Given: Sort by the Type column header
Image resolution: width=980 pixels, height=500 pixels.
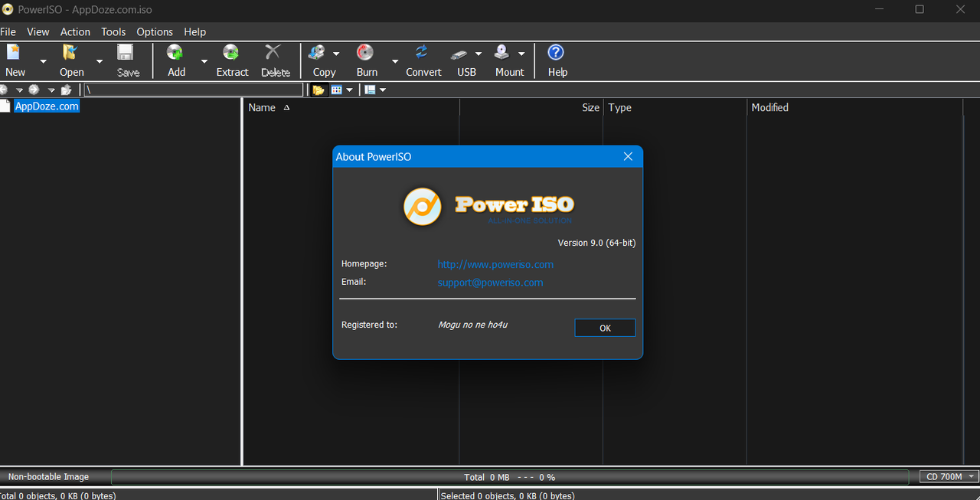Looking at the screenshot, I should [x=675, y=107].
